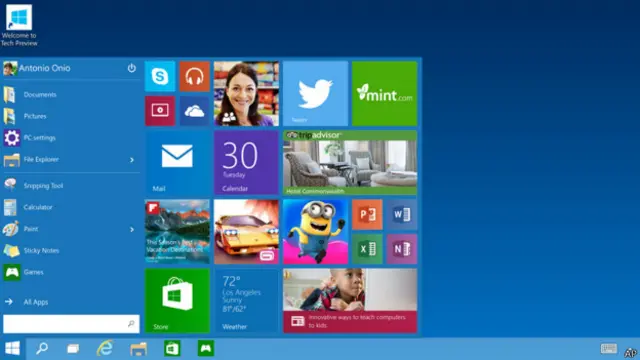Open the Weather tile for Los Angeles
Viewport: 640px width, 360px height.
[x=247, y=300]
